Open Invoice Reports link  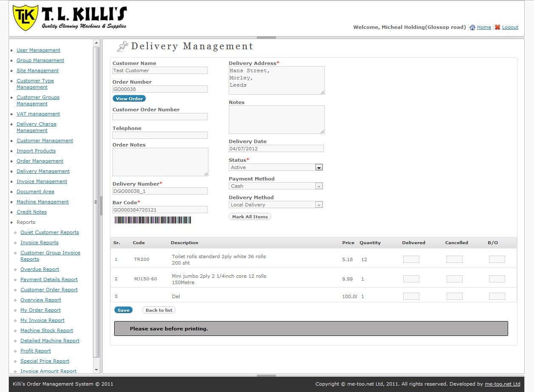[x=39, y=243]
